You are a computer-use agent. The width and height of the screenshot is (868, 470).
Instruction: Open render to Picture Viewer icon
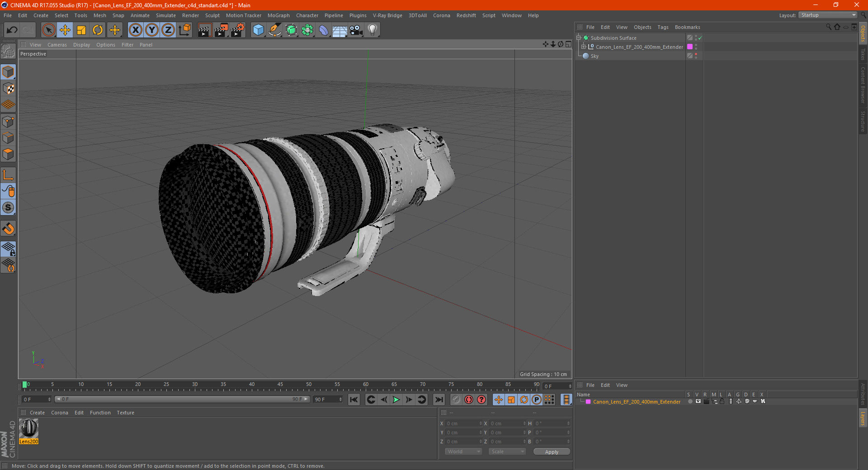pyautogui.click(x=221, y=30)
